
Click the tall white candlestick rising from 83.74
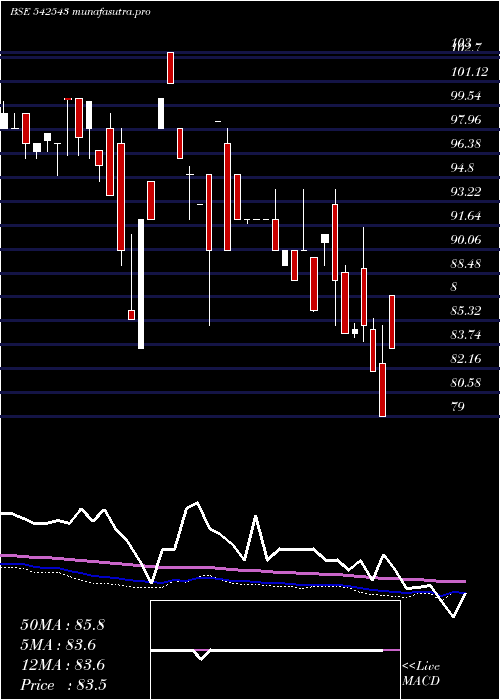tap(141, 284)
